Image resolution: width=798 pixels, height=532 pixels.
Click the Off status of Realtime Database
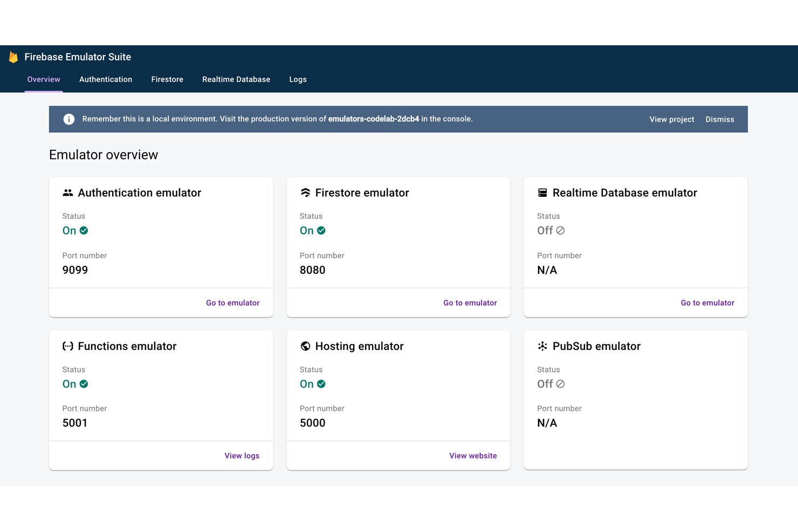point(545,231)
